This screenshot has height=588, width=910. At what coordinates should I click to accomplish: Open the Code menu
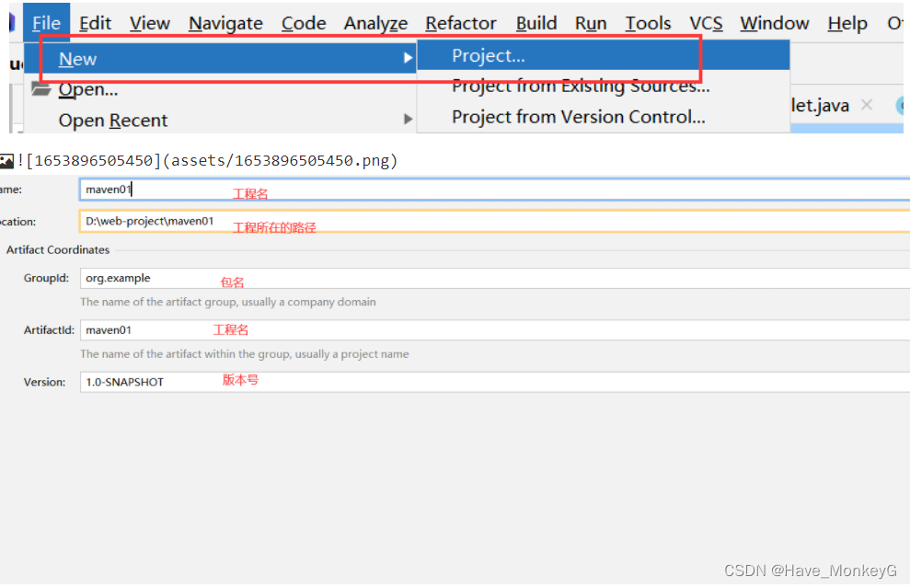[x=304, y=23]
